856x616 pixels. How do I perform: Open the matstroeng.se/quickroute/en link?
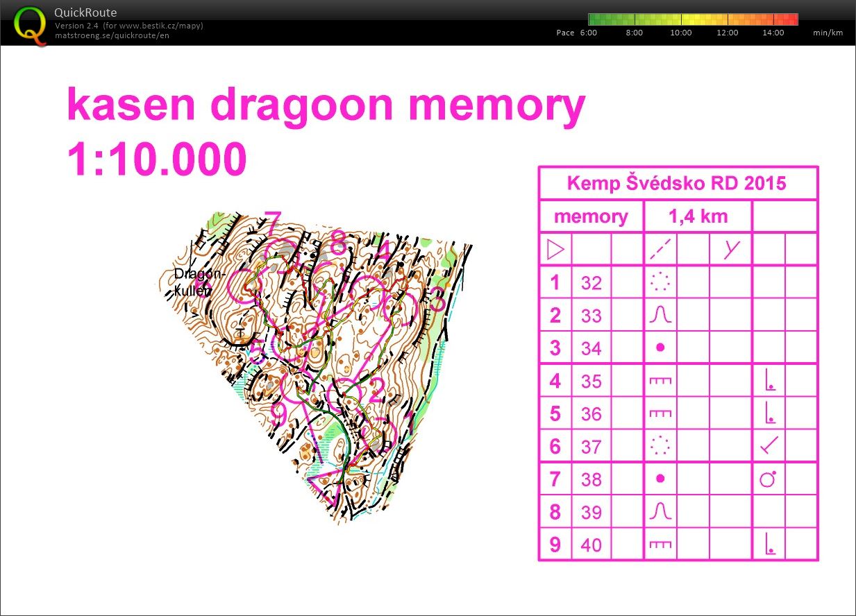[112, 35]
